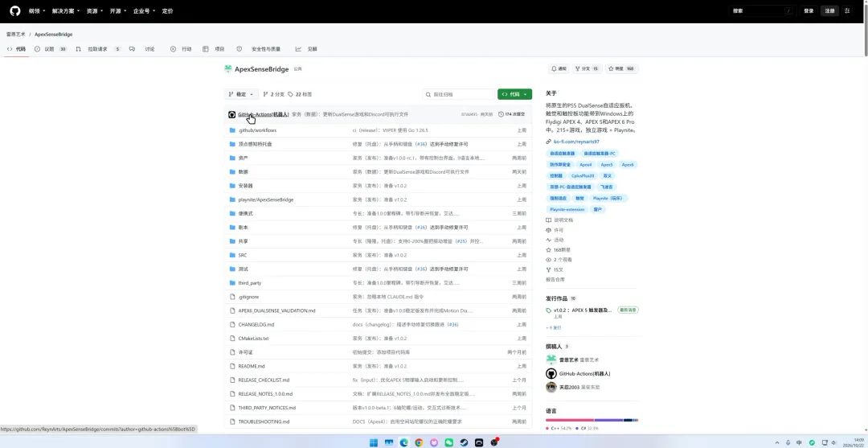Click the tag icon of release v1.0.2
This screenshot has width=868, height=448.
549,310
